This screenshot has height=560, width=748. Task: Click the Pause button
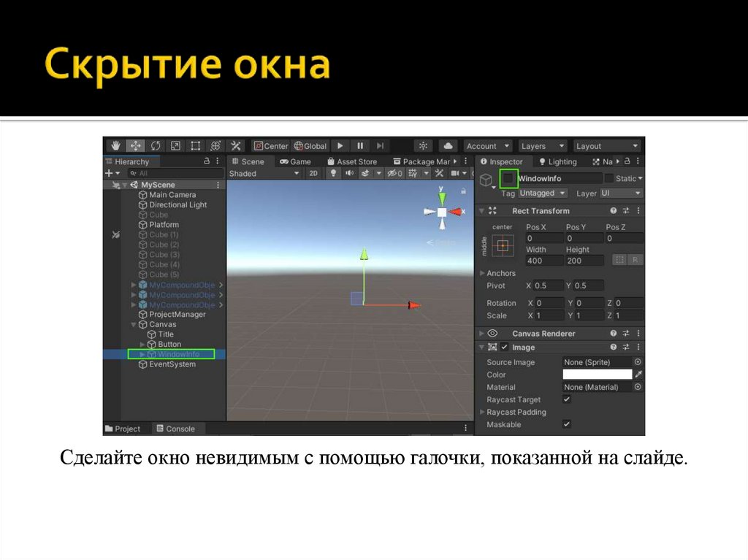(x=360, y=146)
